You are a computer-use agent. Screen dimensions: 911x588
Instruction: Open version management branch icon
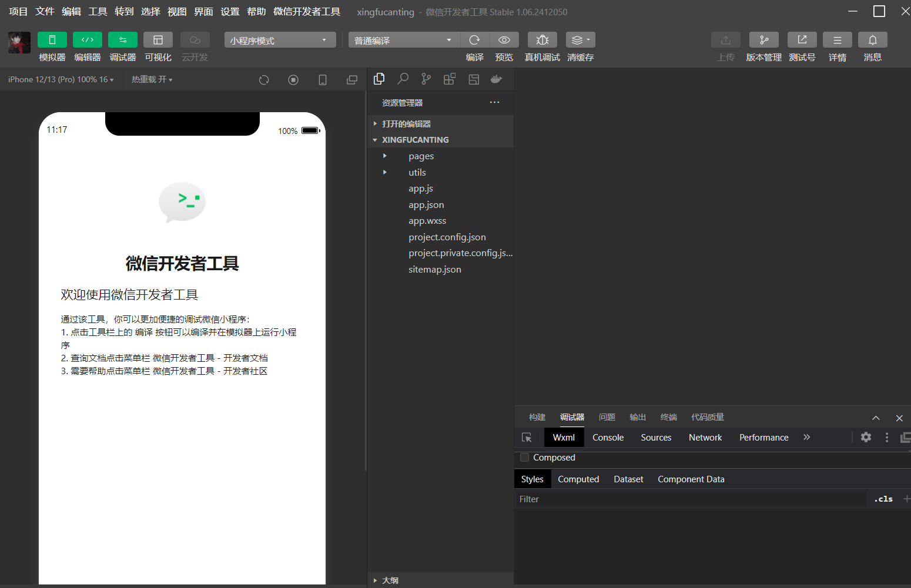[764, 39]
